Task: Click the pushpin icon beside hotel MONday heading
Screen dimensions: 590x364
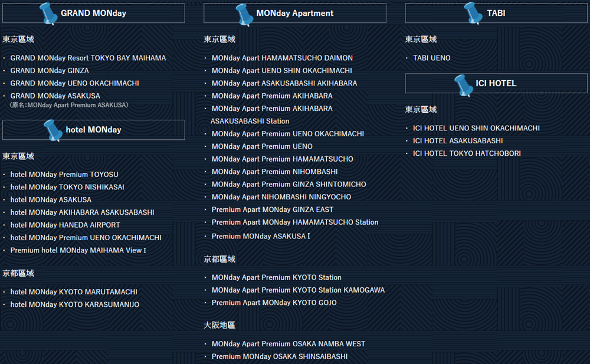Action: [x=53, y=130]
